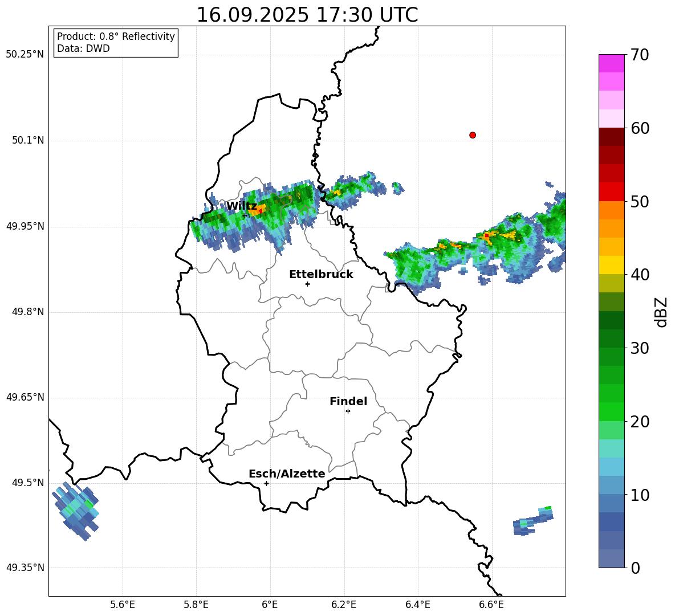Click the Data: DWD text
675x616 pixels.
coord(83,48)
